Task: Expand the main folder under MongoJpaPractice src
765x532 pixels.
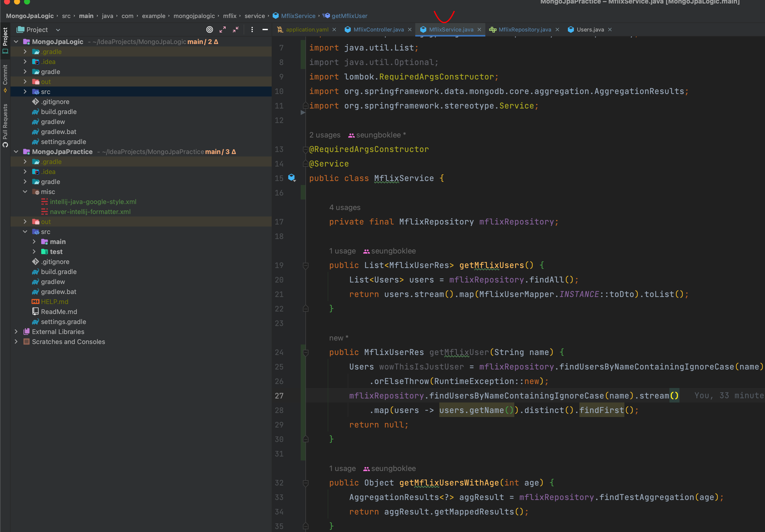Action: pos(34,242)
